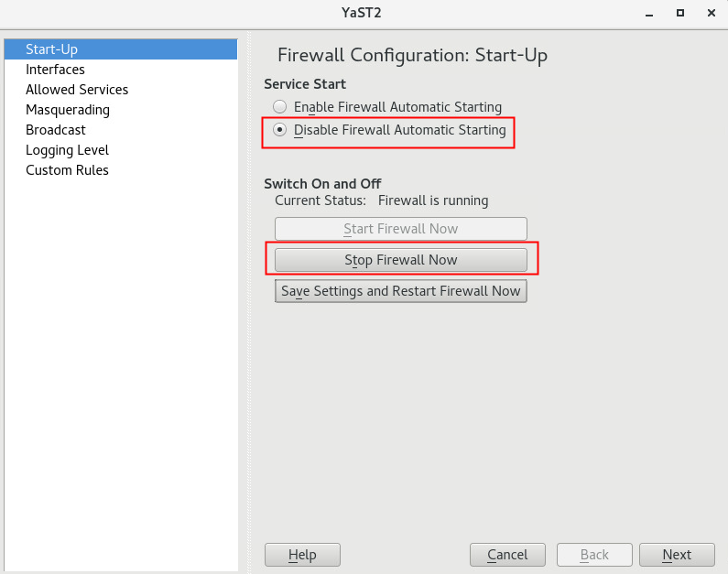Click the Start Firewall Now button

tap(401, 229)
